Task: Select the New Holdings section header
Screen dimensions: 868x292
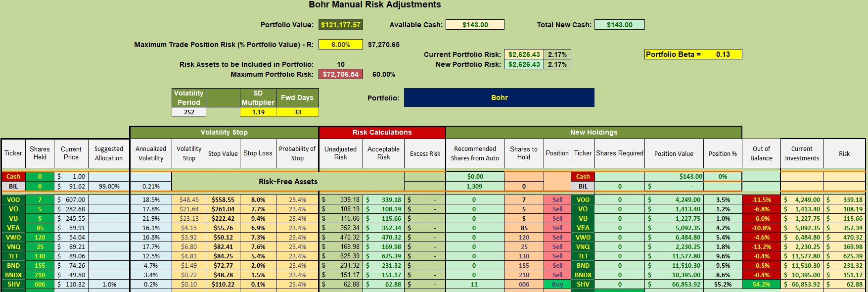Action: coord(594,132)
